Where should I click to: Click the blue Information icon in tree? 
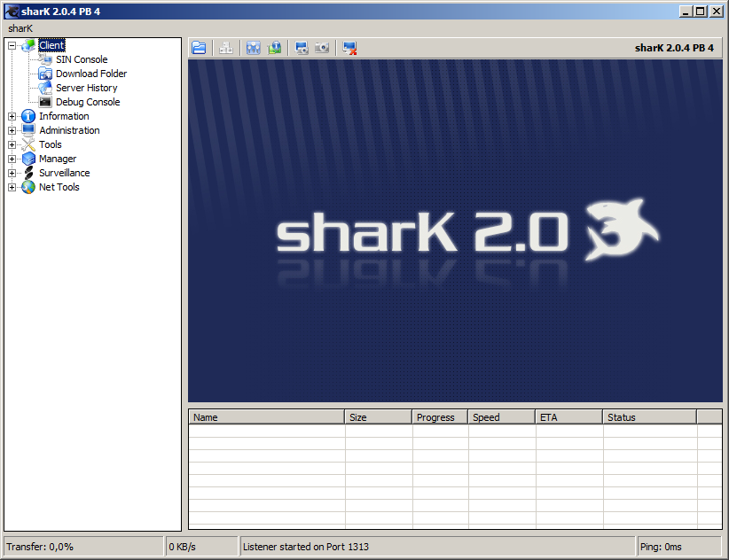(28, 116)
